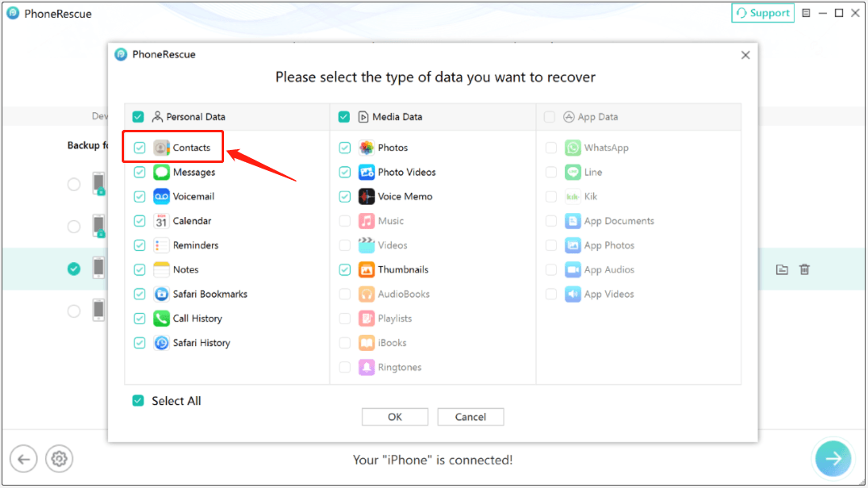Click the Voicemail icon
This screenshot has width=868, height=488.
[161, 197]
